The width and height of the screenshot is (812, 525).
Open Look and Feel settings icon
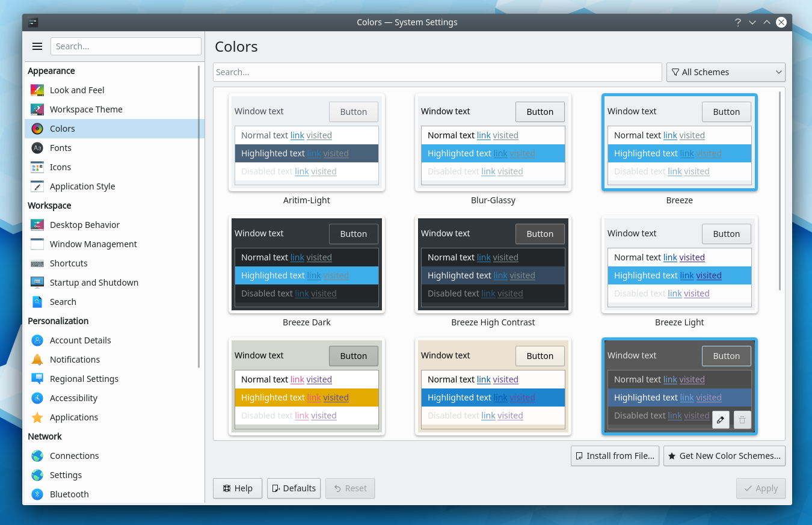(36, 90)
